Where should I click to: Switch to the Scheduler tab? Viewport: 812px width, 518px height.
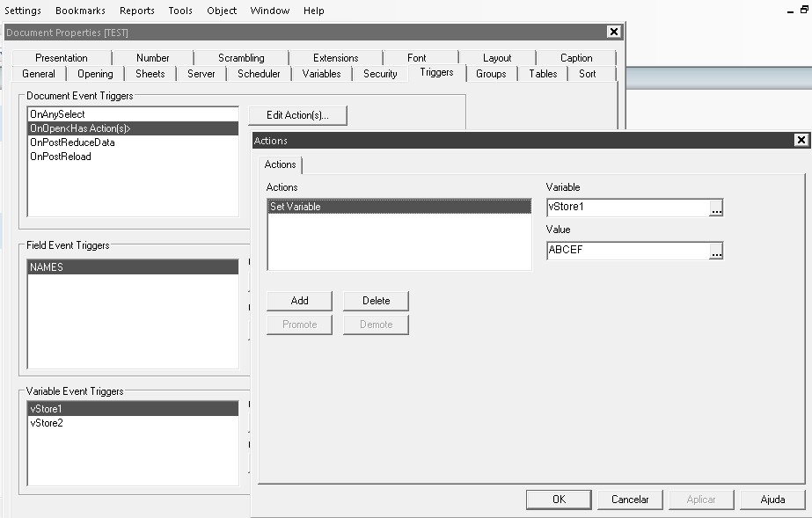coord(259,74)
